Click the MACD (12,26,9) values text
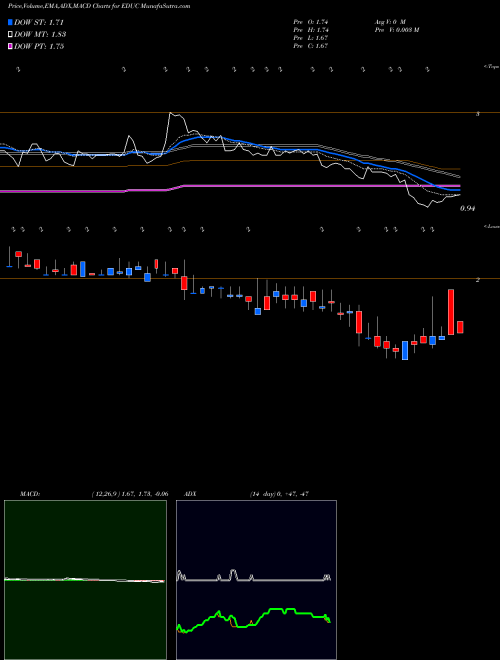This screenshot has width=500, height=660. pos(130,494)
